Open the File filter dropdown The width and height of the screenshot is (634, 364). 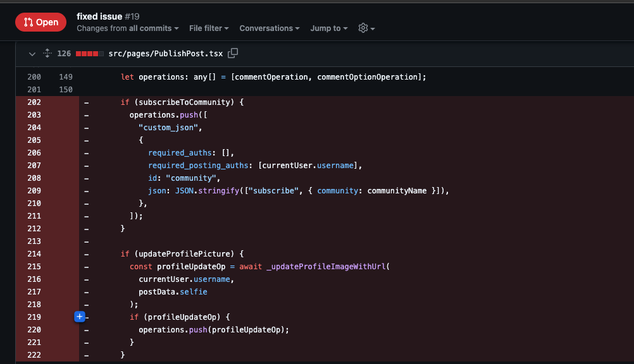click(209, 28)
